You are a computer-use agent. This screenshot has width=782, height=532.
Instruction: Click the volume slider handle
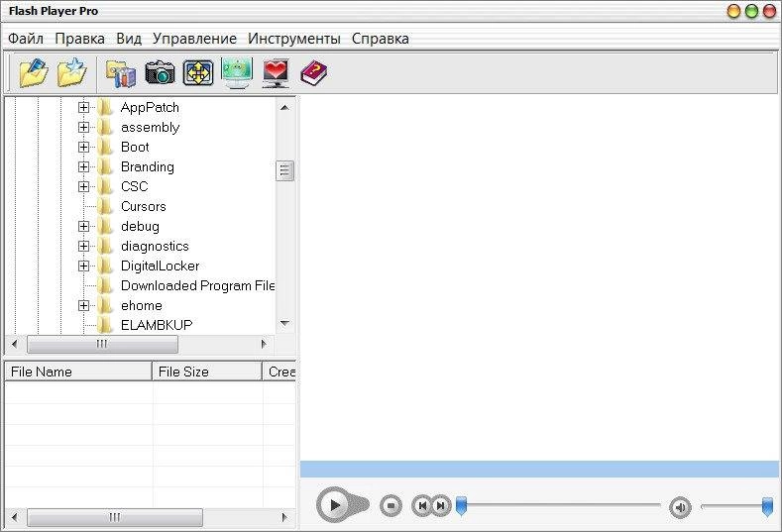click(x=767, y=506)
